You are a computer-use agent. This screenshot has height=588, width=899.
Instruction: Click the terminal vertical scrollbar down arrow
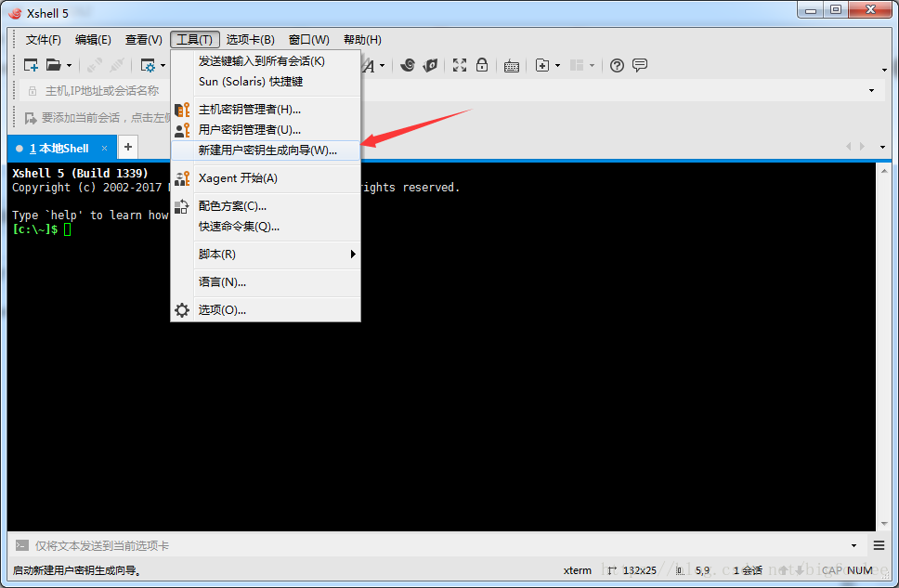883,524
